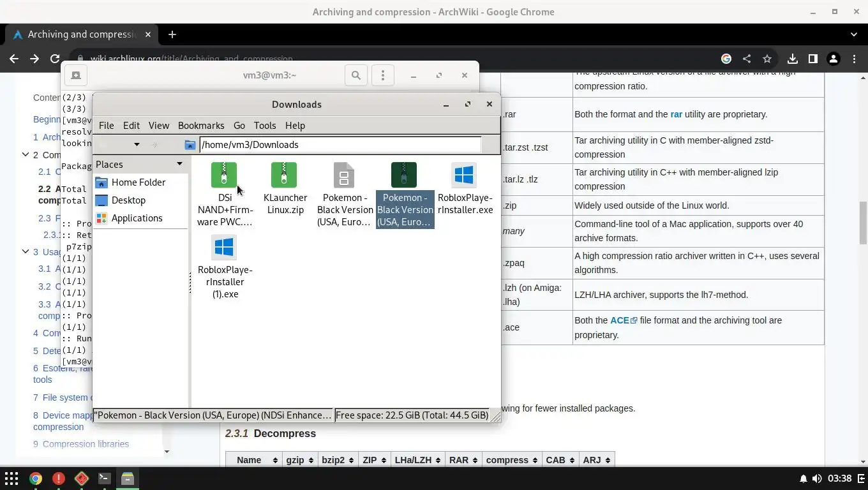This screenshot has height=490, width=868.
Task: Open Chrome's three-dot menu
Action: (x=854, y=59)
